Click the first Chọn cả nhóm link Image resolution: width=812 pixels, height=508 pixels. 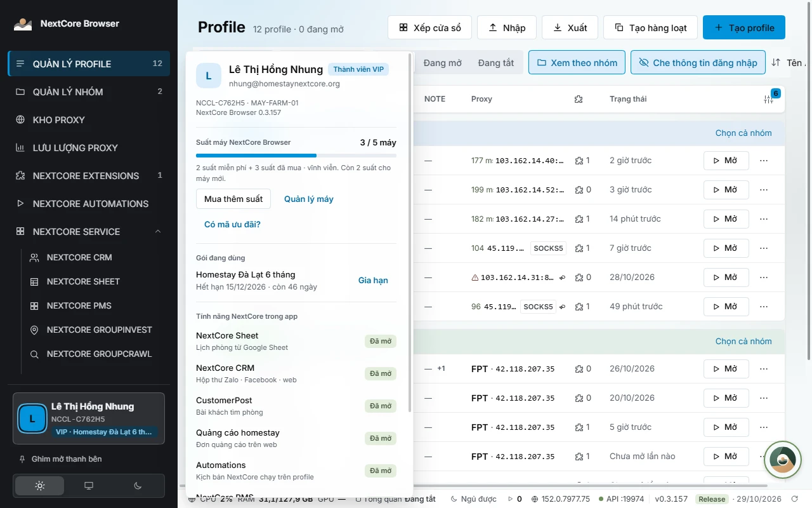click(x=743, y=133)
